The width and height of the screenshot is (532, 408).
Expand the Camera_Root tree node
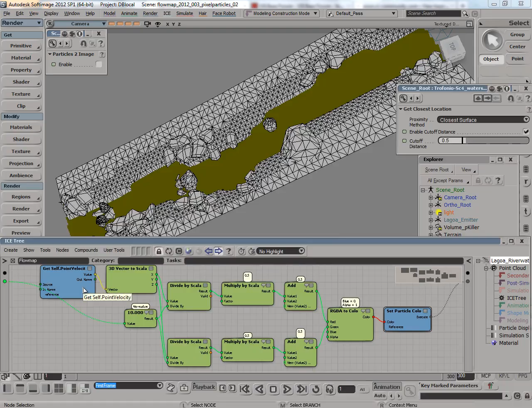pos(431,198)
